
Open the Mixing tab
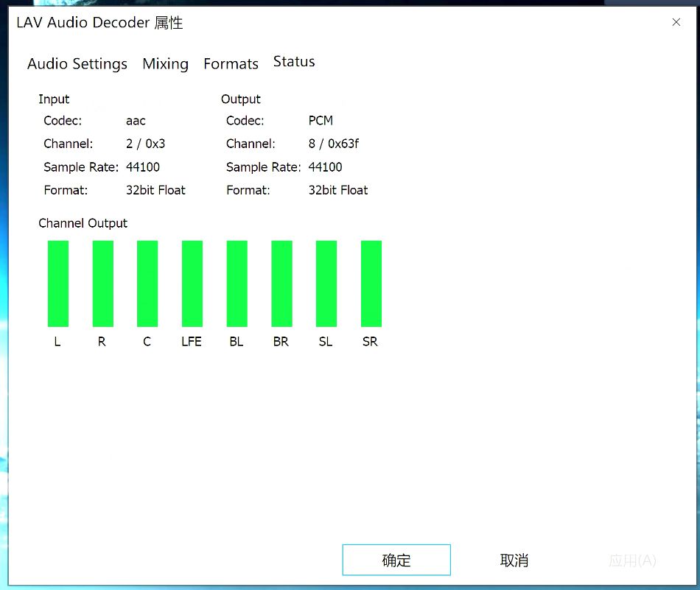[165, 64]
